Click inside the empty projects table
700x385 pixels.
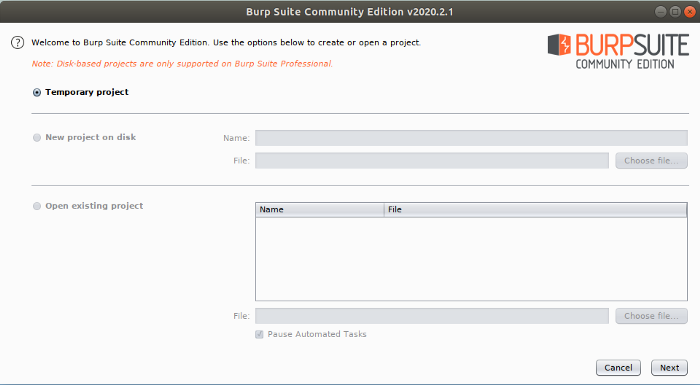coord(471,259)
